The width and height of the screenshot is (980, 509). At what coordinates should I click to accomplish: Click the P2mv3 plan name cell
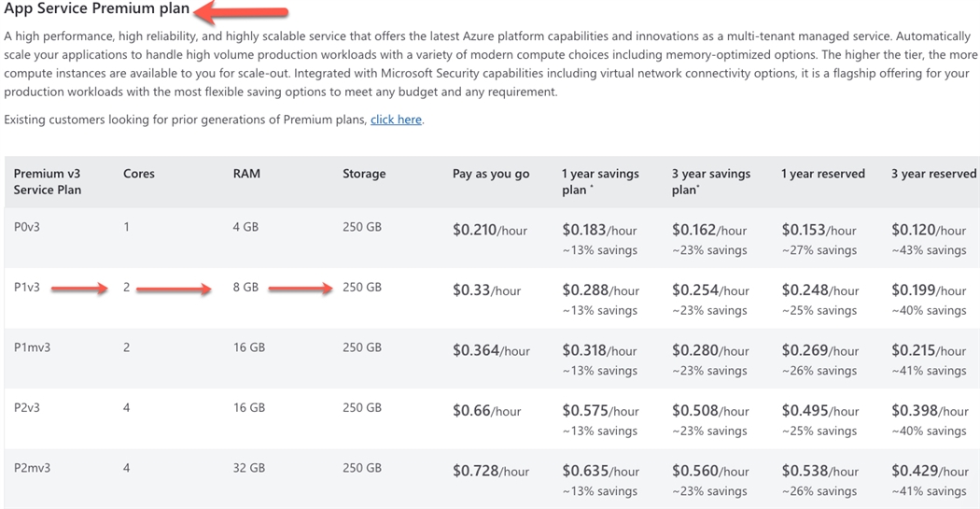[x=32, y=468]
